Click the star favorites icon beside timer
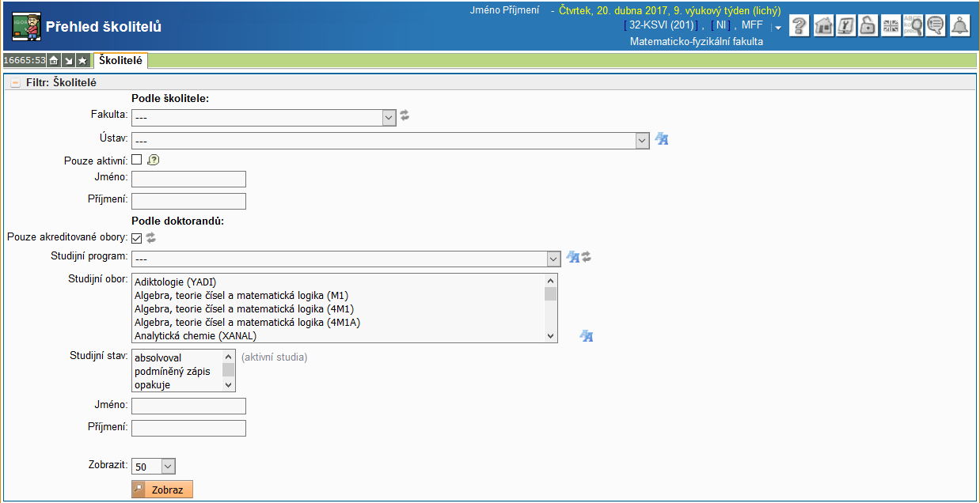Screen dimensions: 980x503 pyautogui.click(x=82, y=61)
